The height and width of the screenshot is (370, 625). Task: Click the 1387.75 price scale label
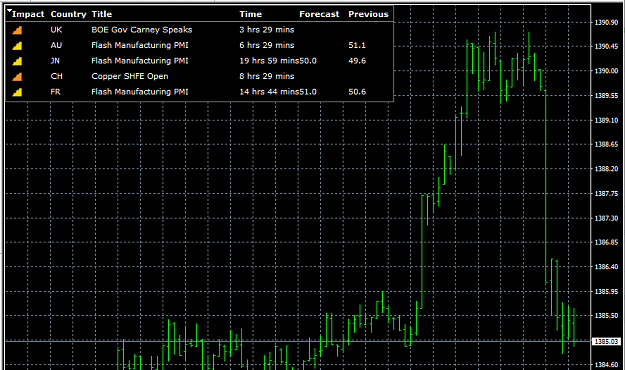coord(606,194)
